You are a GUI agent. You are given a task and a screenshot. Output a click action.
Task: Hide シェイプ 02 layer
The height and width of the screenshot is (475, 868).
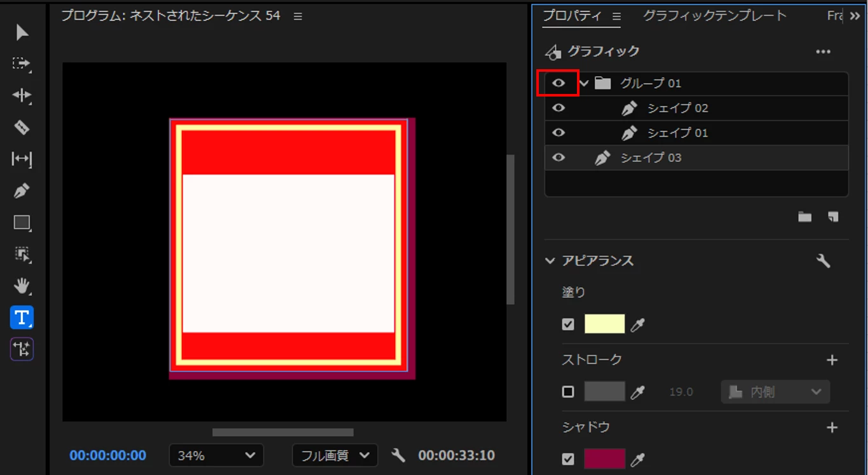click(x=559, y=108)
